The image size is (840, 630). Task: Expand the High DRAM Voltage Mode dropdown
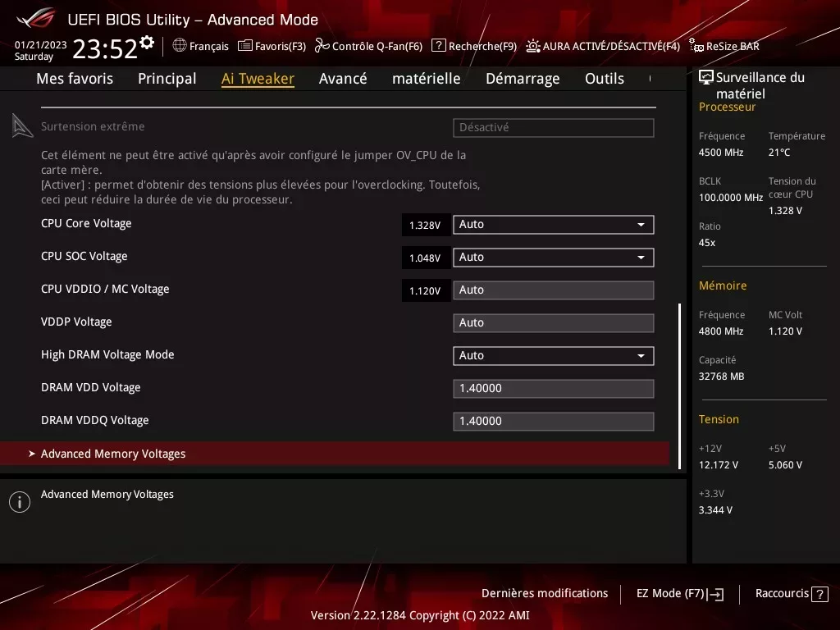tap(641, 355)
